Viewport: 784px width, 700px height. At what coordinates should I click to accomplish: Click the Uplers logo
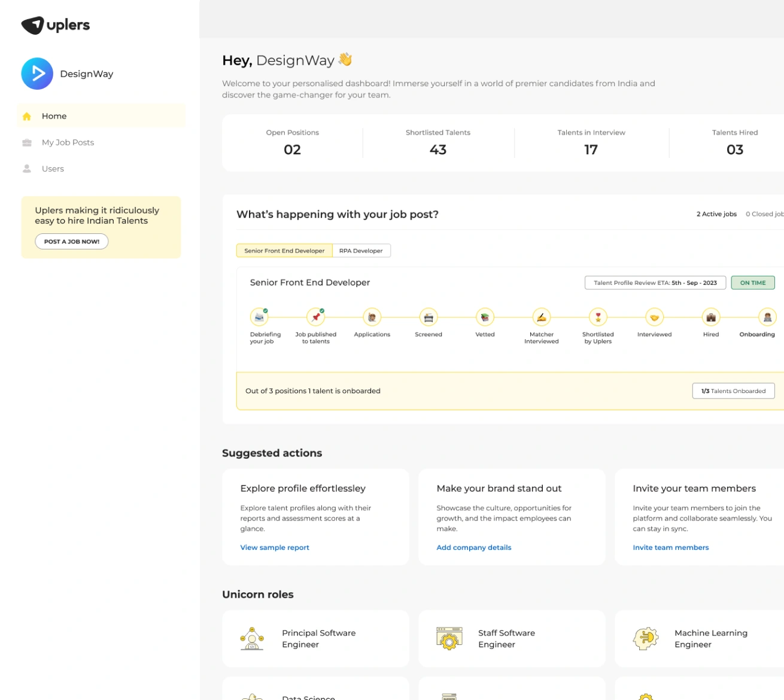coord(55,25)
